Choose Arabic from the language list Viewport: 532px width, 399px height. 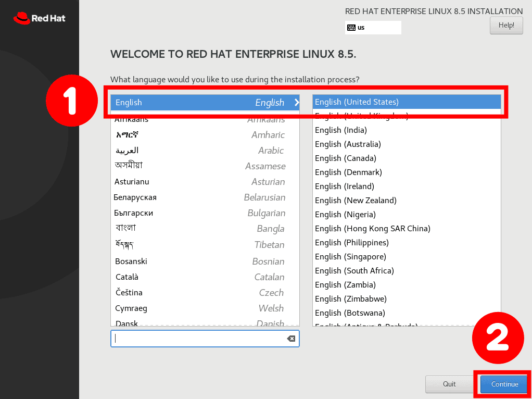pos(205,151)
